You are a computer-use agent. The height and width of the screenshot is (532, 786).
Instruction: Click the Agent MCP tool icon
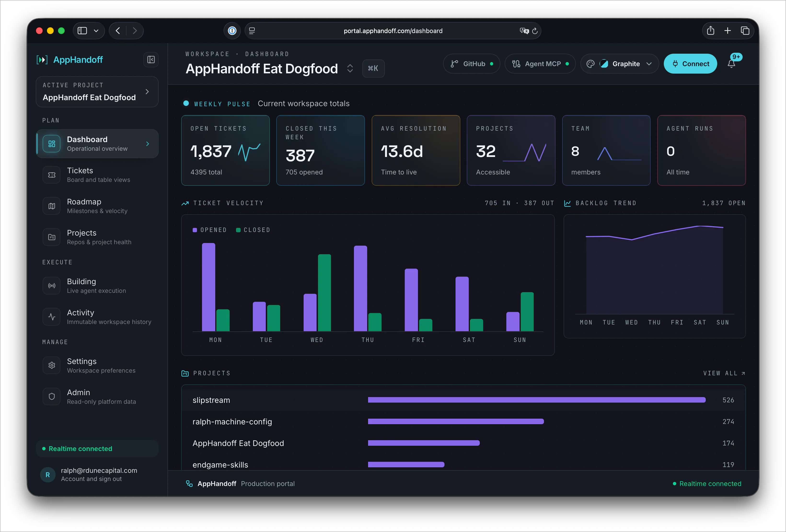tap(516, 64)
